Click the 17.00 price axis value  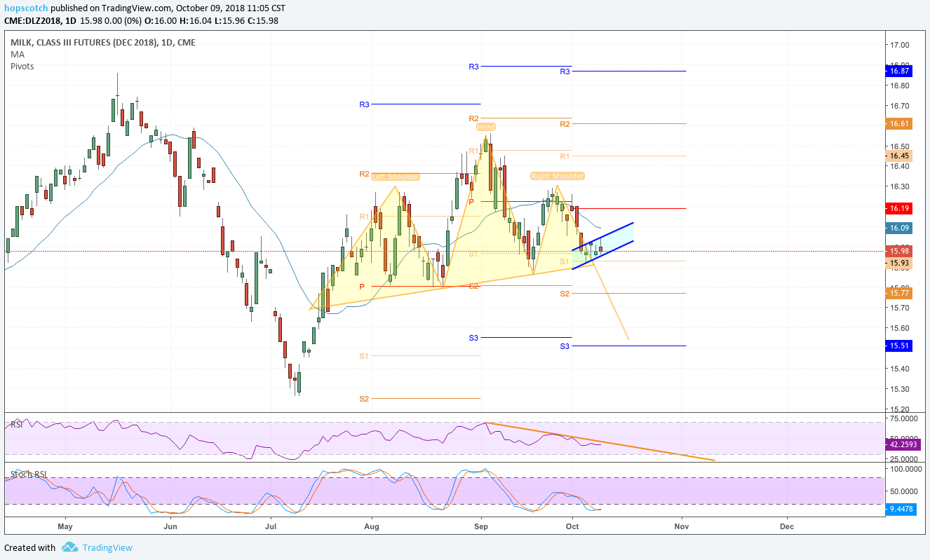tap(899, 45)
